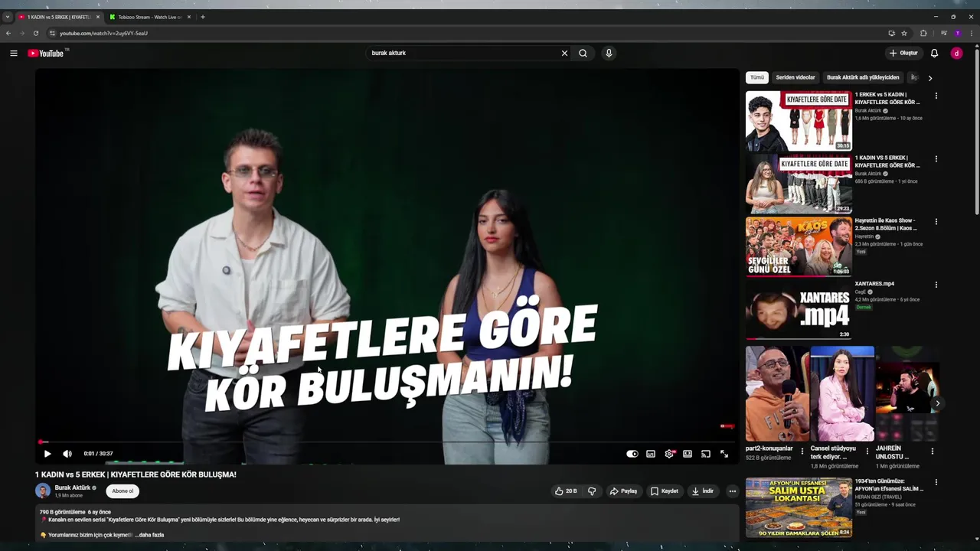This screenshot has height=551, width=980.
Task: Dislike the video with thumbs down
Action: pyautogui.click(x=592, y=491)
